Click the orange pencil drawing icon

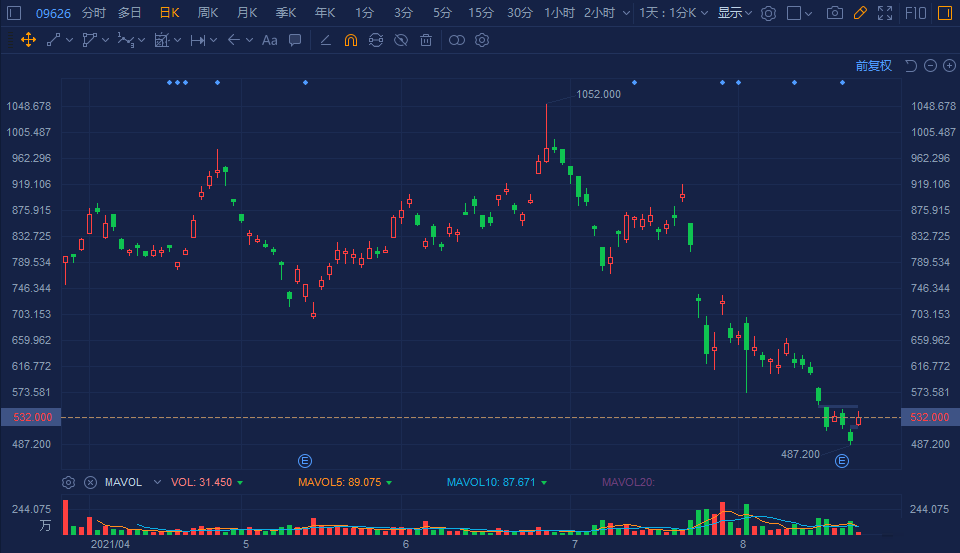pyautogui.click(x=860, y=13)
